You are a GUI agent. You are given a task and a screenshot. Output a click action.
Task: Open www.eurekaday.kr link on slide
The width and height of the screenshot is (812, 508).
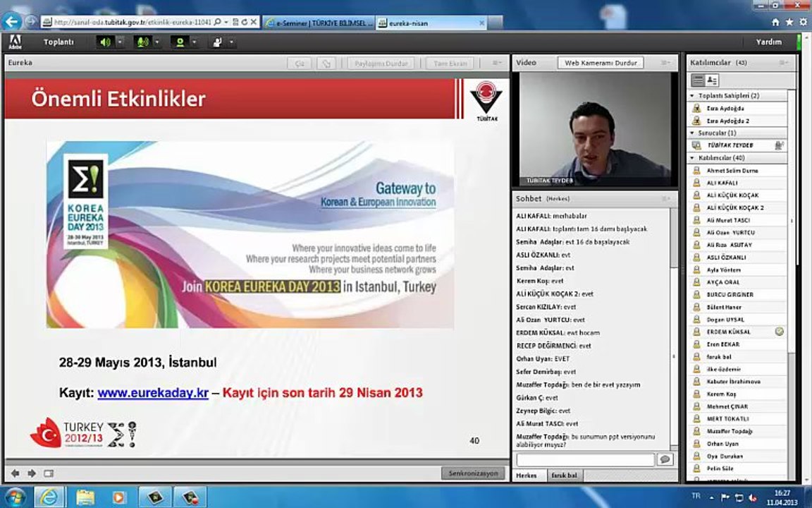153,393
